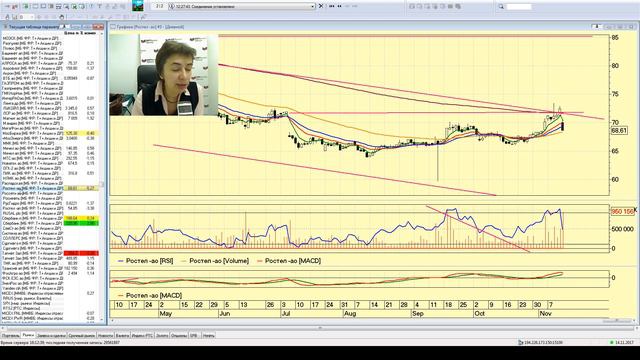The height and width of the screenshot is (360, 640).
Task: Click the Ростел -ао [Volume] legend entry
Action: 215,261
